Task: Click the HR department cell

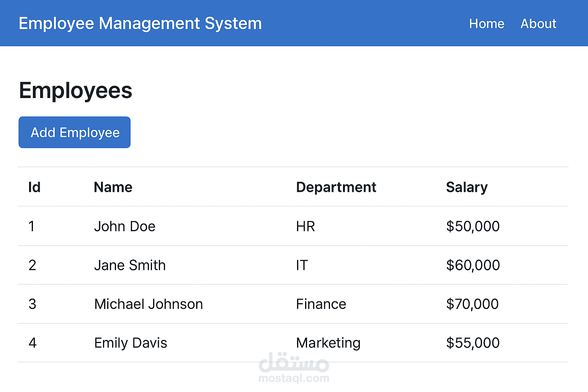Action: point(305,226)
